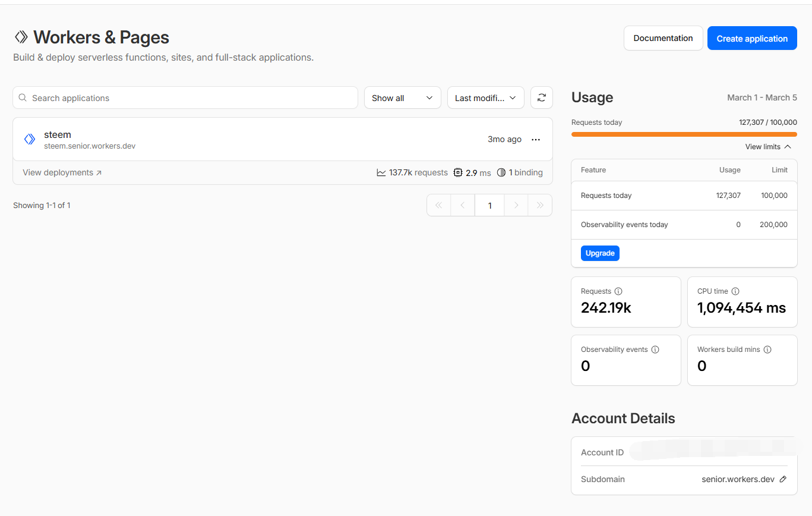Click the edit subdomain pencil icon
812x516 pixels.
[783, 479]
